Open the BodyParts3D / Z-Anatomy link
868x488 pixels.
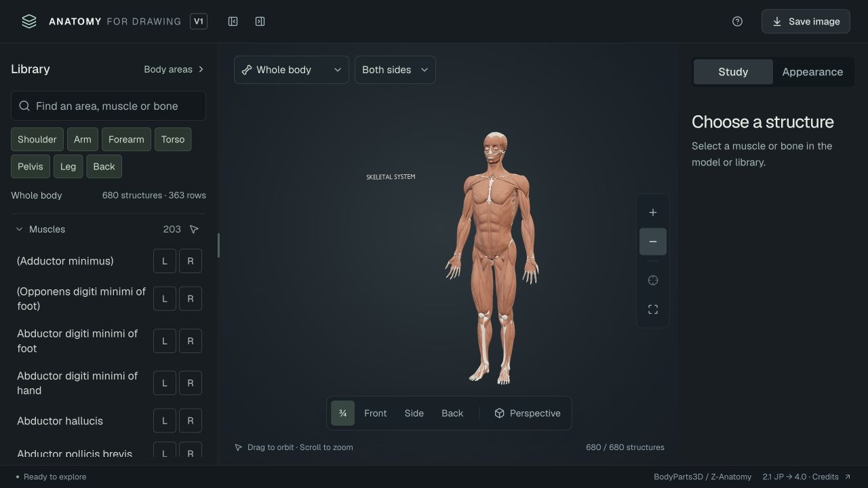pos(703,477)
